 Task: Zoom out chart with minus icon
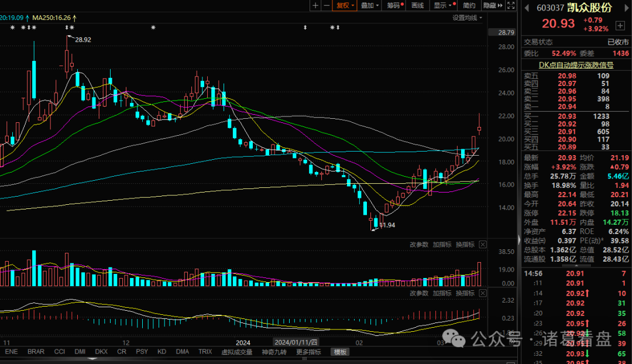pos(327,5)
